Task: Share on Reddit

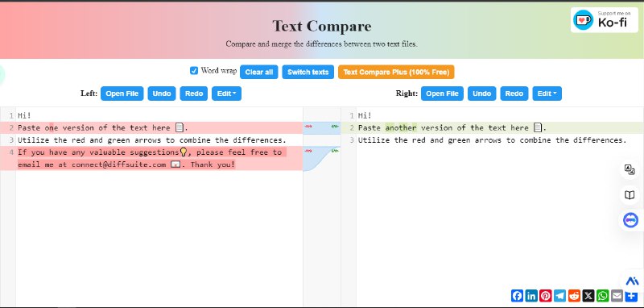Action: coord(574,295)
